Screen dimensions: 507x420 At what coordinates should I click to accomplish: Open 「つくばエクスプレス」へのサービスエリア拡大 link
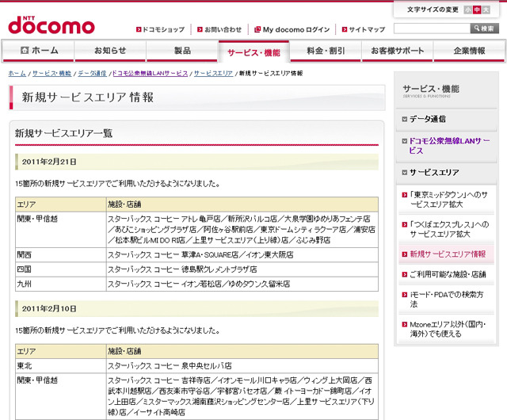446,229
